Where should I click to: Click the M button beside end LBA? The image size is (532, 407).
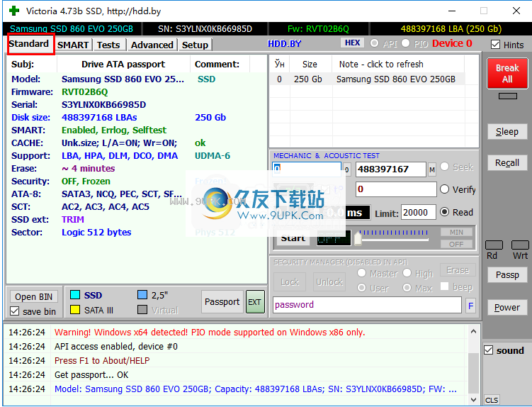click(432, 169)
